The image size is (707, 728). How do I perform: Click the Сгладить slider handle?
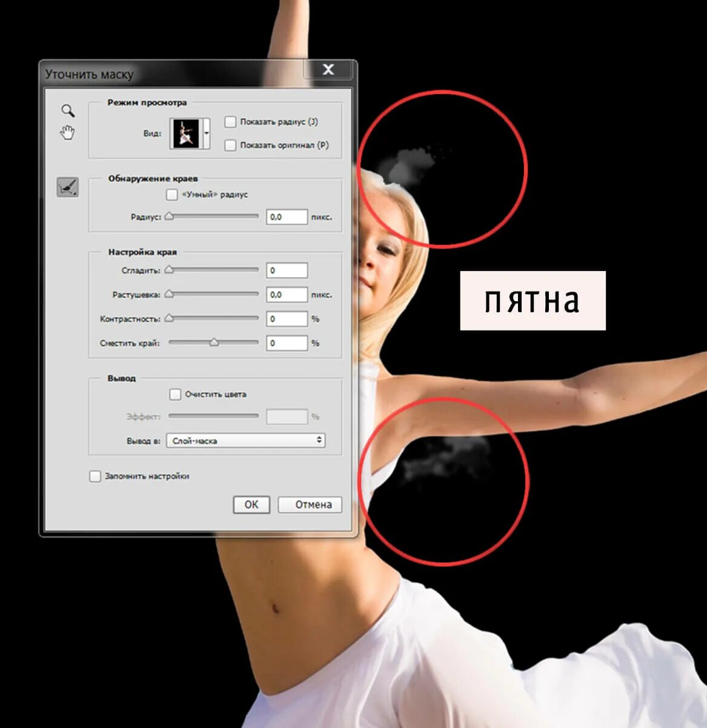[x=169, y=270]
